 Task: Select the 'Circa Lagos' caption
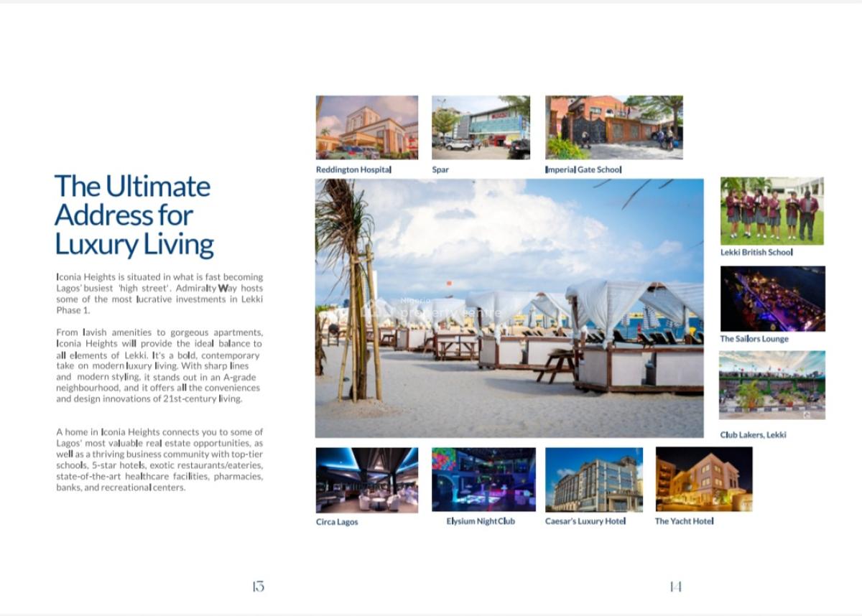pyautogui.click(x=337, y=522)
